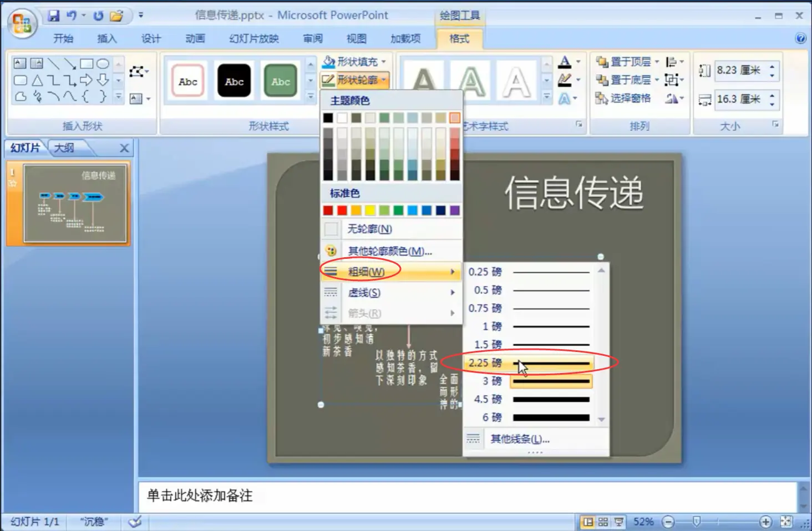Redo the last action
Screen dimensions: 812x531
[x=98, y=16]
